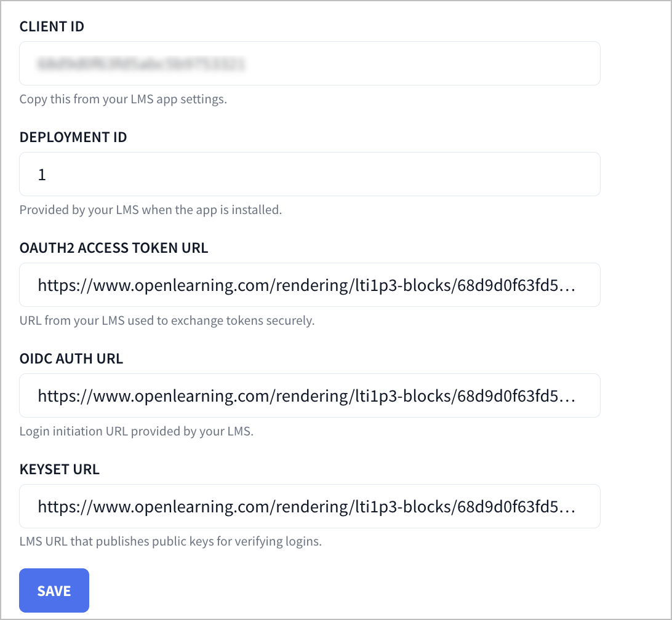Click the value 1 in Deployment ID
Image resolution: width=672 pixels, height=620 pixels.
point(42,175)
